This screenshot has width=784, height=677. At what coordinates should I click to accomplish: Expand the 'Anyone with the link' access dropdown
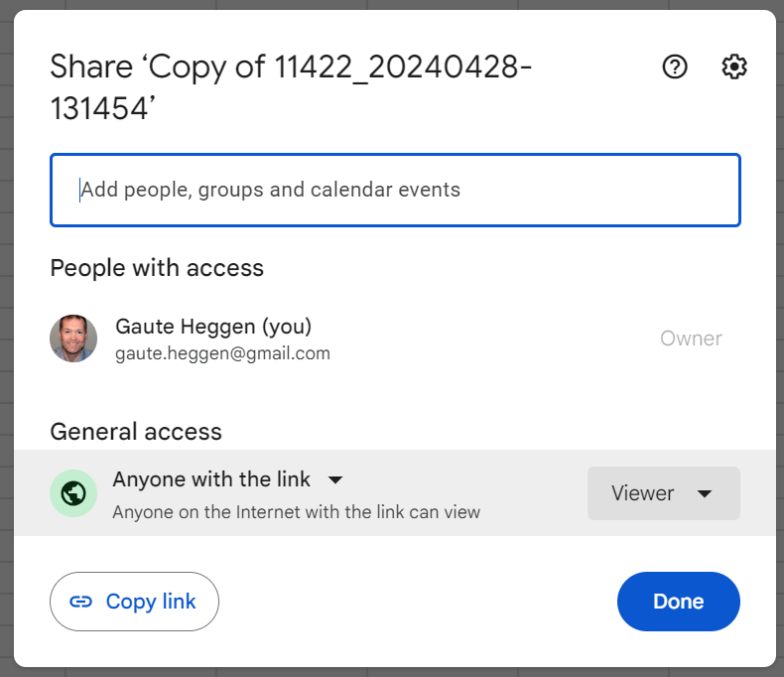(228, 479)
